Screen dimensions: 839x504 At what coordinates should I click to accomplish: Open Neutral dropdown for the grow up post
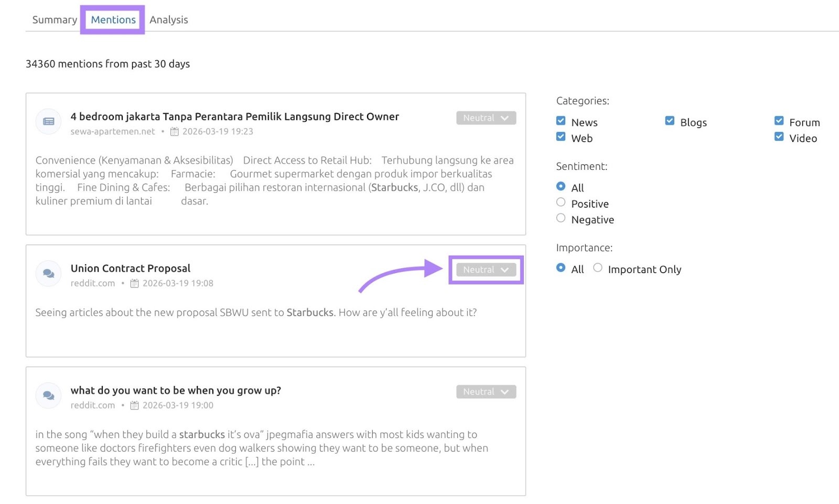point(486,392)
